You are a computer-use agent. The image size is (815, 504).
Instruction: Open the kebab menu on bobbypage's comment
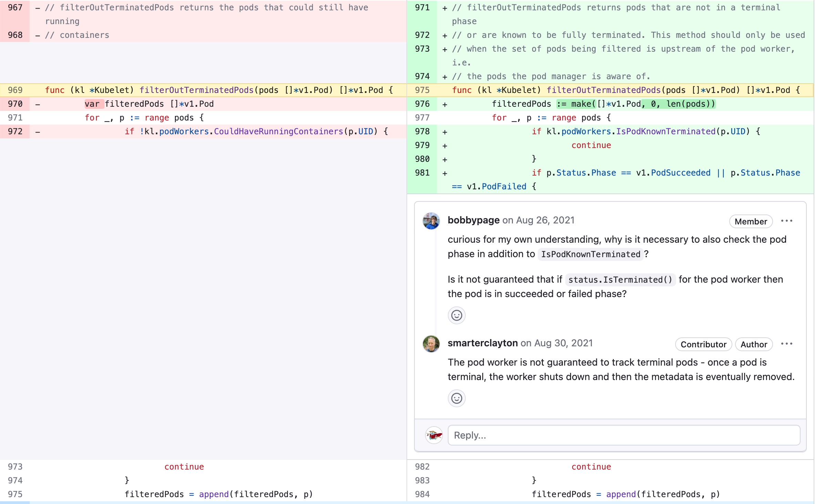tap(787, 221)
